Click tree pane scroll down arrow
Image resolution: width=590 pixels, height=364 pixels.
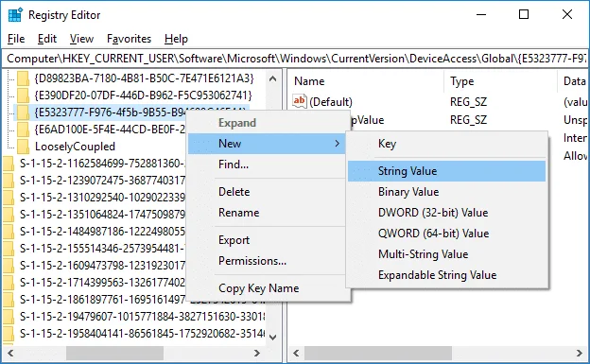(x=273, y=338)
